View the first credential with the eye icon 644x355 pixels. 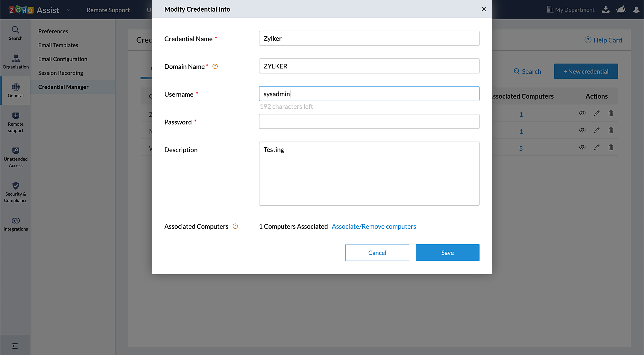pyautogui.click(x=582, y=113)
